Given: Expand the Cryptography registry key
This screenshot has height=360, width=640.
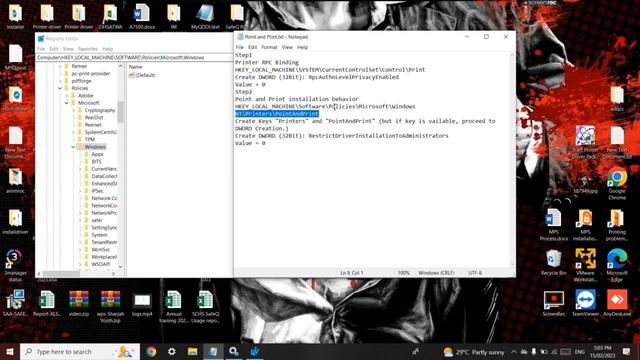Looking at the screenshot, I should 73,110.
